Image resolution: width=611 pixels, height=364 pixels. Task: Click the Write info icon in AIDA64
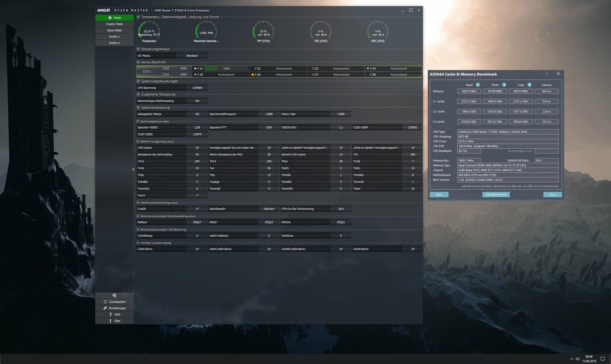tap(504, 85)
